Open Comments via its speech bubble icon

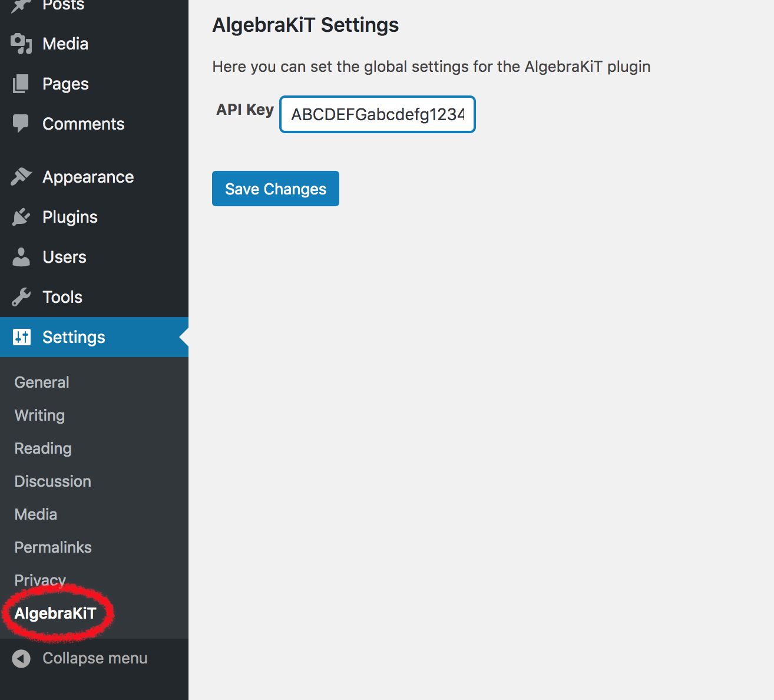[21, 123]
